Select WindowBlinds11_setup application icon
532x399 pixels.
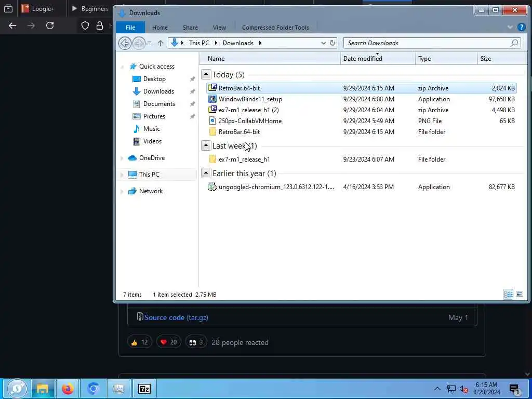[x=212, y=99]
